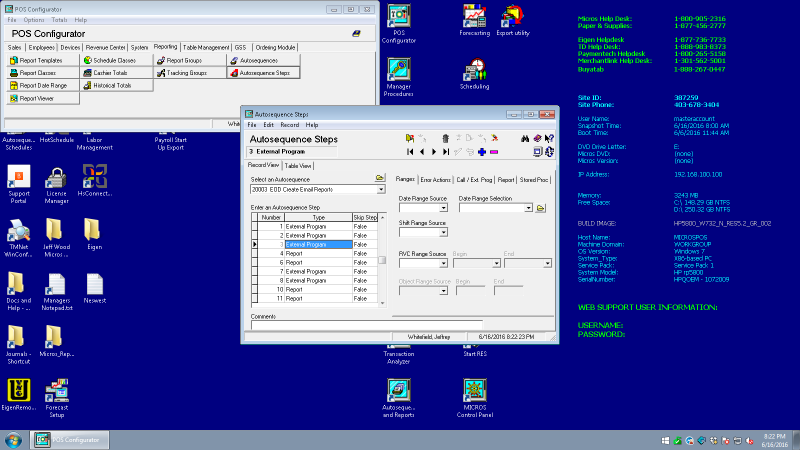
Task: Click the blue refresh arrows icon
Action: click(549, 152)
